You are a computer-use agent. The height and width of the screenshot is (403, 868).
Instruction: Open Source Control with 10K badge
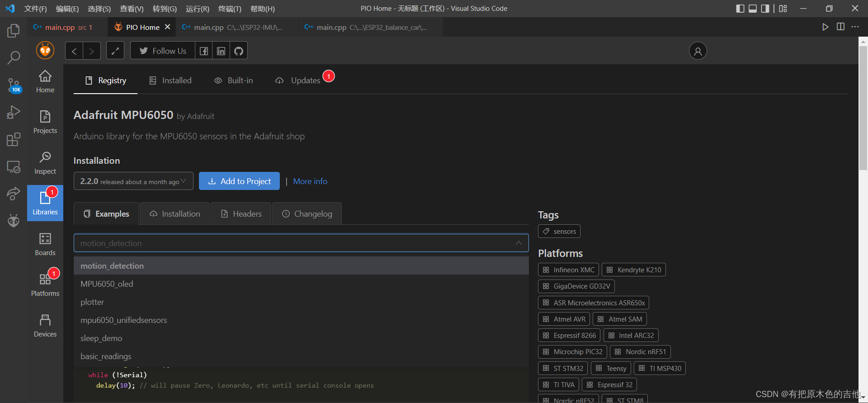(14, 85)
